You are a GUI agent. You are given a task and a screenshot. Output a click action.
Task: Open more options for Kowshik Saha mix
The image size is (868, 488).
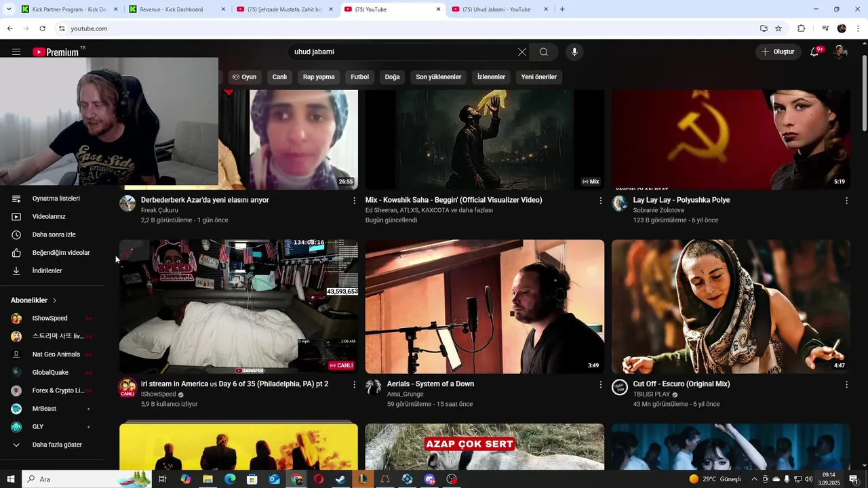[x=600, y=201]
